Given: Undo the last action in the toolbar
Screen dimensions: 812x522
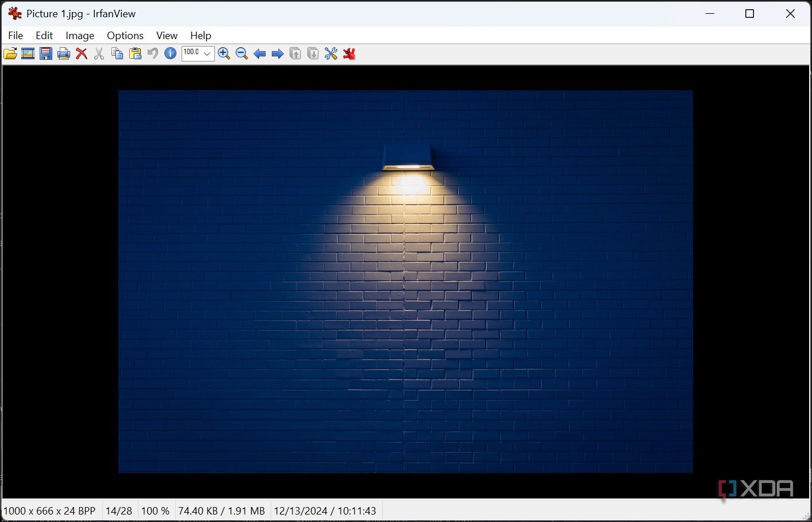Looking at the screenshot, I should coord(153,54).
